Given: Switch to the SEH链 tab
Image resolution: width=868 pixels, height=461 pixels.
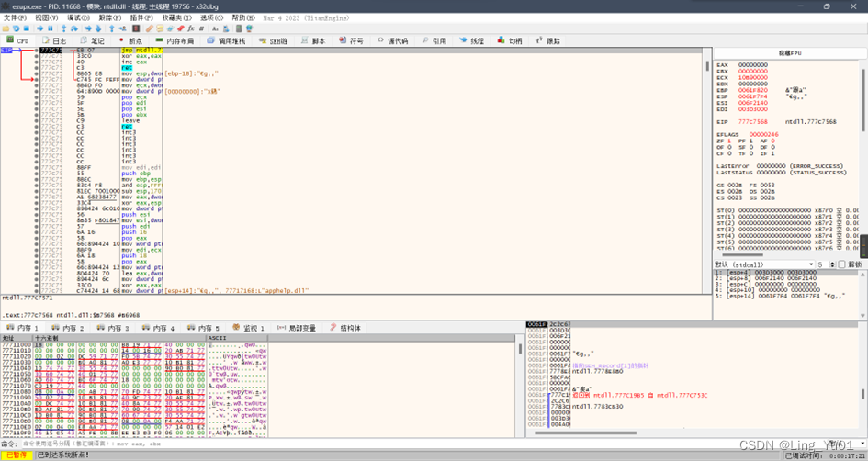Looking at the screenshot, I should (274, 40).
